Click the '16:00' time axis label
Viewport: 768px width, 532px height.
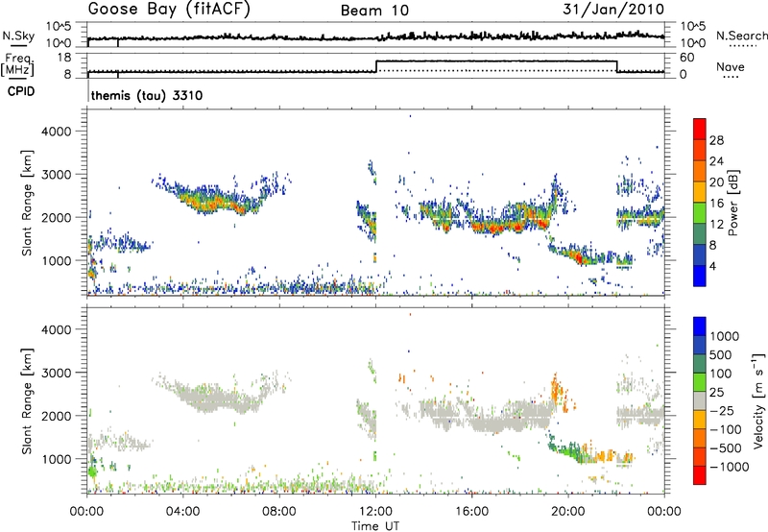[x=471, y=512]
